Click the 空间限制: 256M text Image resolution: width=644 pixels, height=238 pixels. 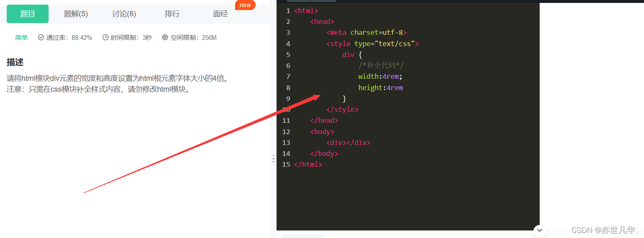click(194, 38)
